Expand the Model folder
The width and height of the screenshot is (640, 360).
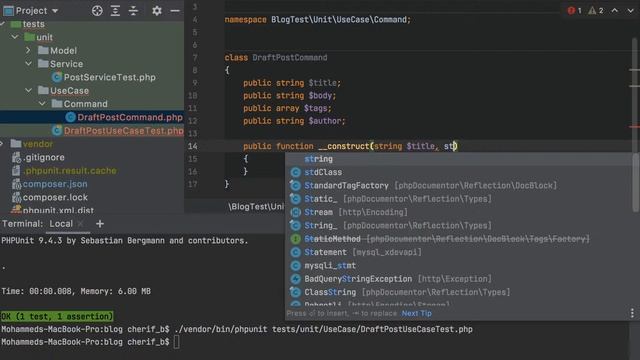pos(28,51)
